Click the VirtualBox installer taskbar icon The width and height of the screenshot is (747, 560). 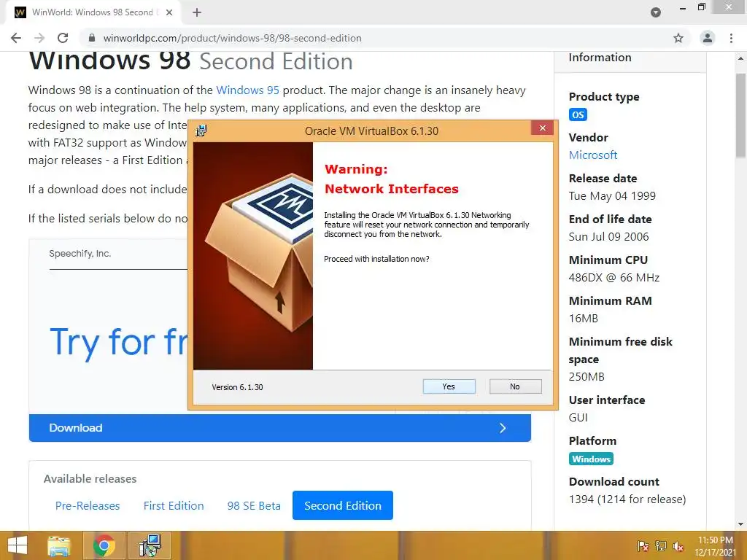click(x=150, y=545)
